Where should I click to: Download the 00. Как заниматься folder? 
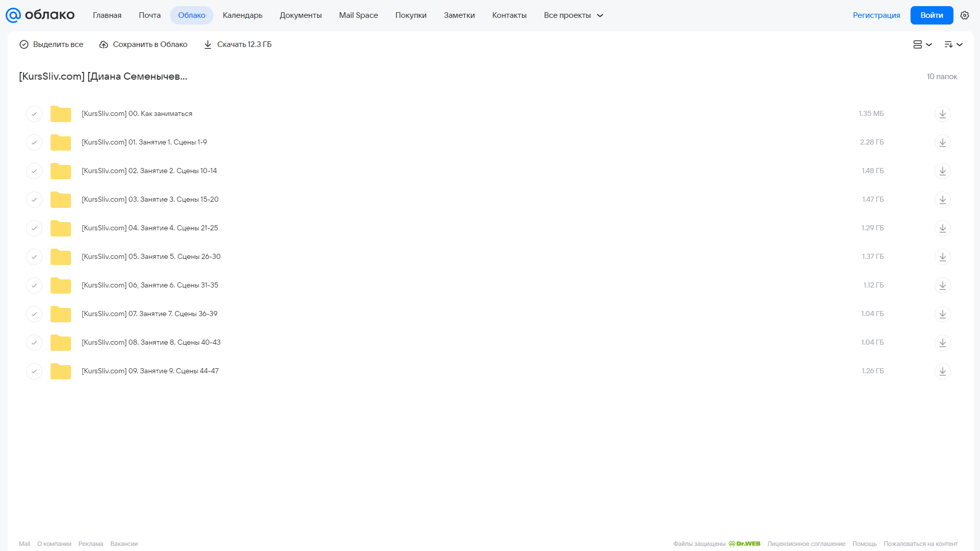pos(942,114)
